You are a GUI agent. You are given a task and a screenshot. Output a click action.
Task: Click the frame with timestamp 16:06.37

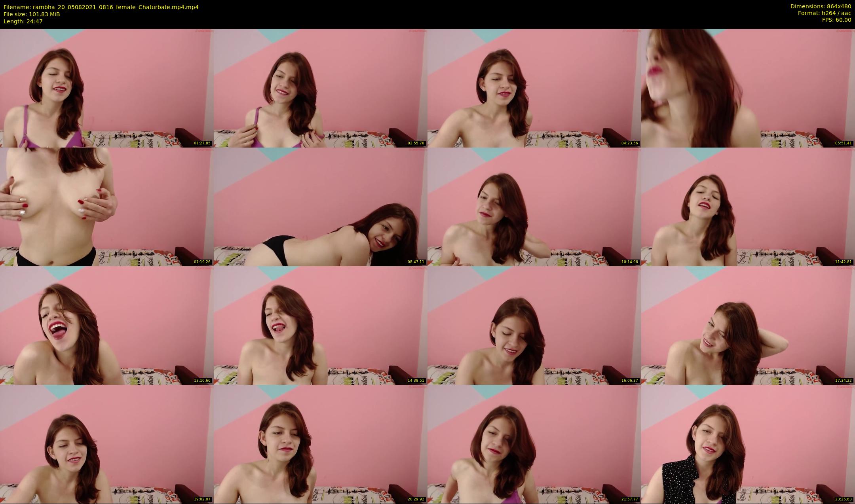point(534,325)
